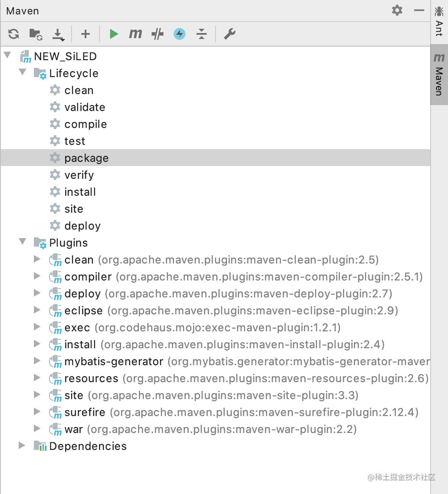This screenshot has height=494, width=448.
Task: Switch to the Ant side tab
Action: point(439,22)
